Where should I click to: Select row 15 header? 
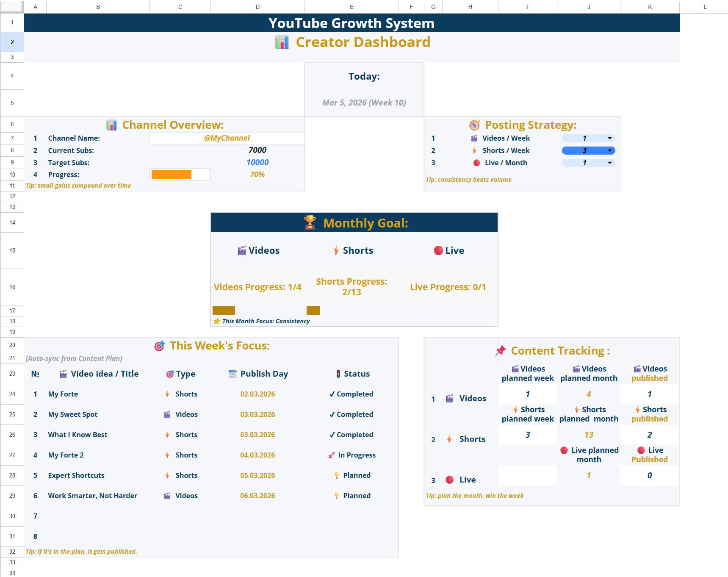click(x=12, y=250)
